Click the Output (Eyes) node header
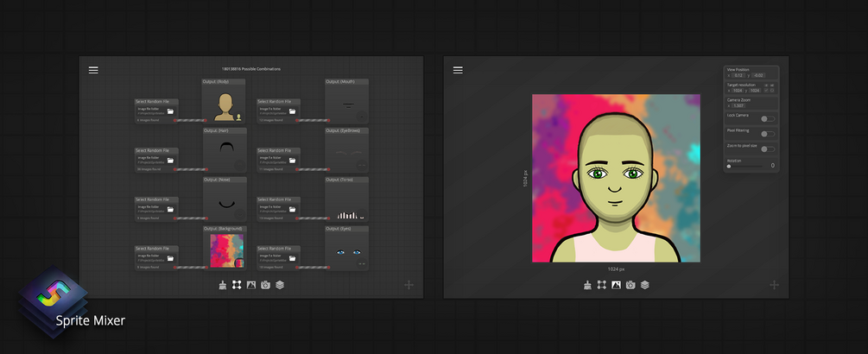868x354 pixels. tap(346, 229)
